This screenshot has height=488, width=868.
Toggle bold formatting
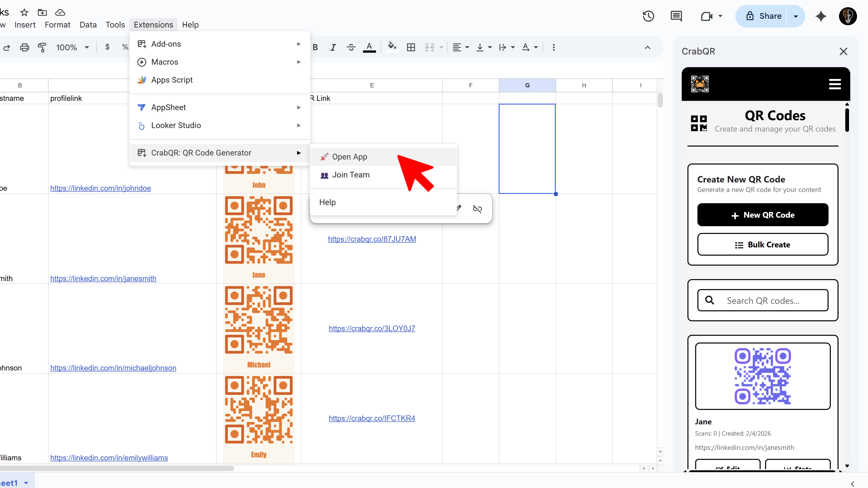point(315,47)
